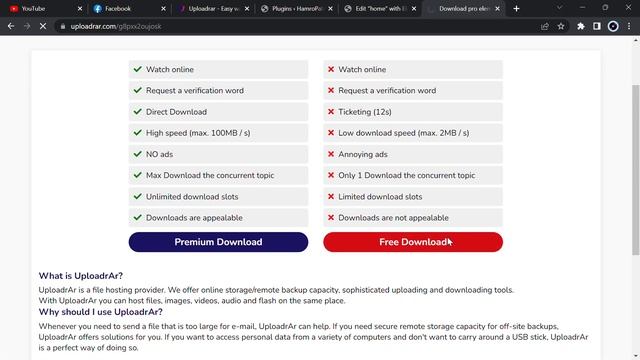Click the "Why should I use UploadrAr?" heading
Screen dimensions: 640x360
(x=100, y=312)
